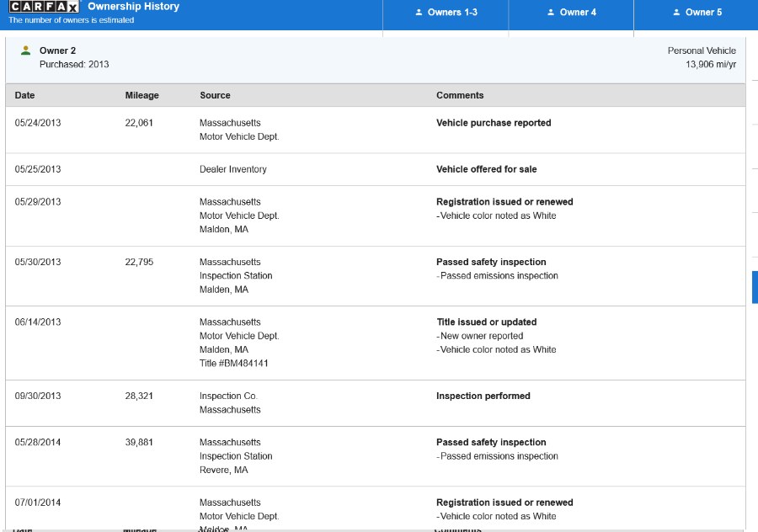
Task: Click the Date column header
Action: [24, 95]
